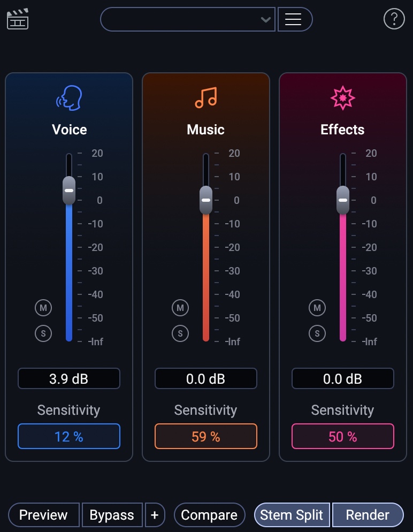Click the Voice gain slider handle
413x532 pixels.
pos(69,191)
